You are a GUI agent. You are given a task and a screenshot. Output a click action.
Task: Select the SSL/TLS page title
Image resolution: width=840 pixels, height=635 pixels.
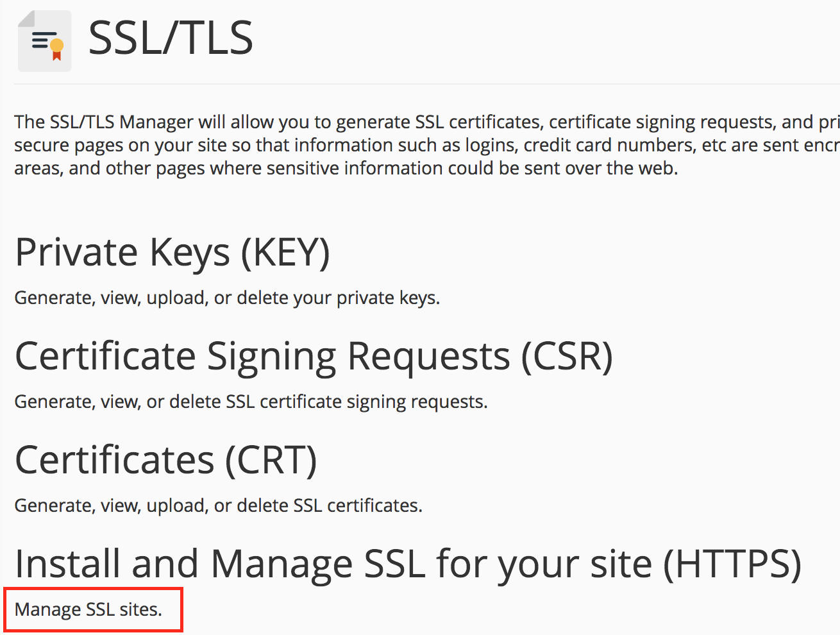click(x=171, y=38)
